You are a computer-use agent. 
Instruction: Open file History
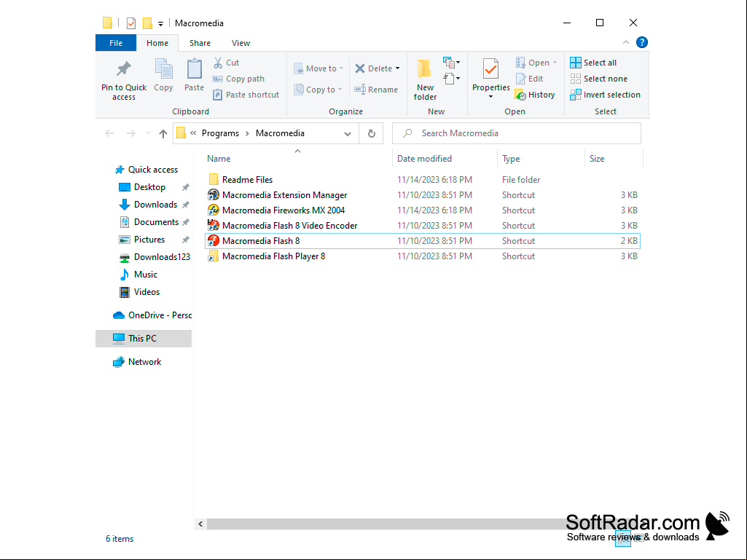(x=535, y=95)
